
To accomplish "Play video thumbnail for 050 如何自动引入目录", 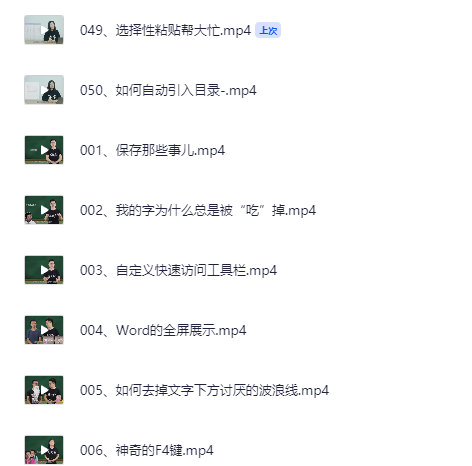I will point(44,90).
